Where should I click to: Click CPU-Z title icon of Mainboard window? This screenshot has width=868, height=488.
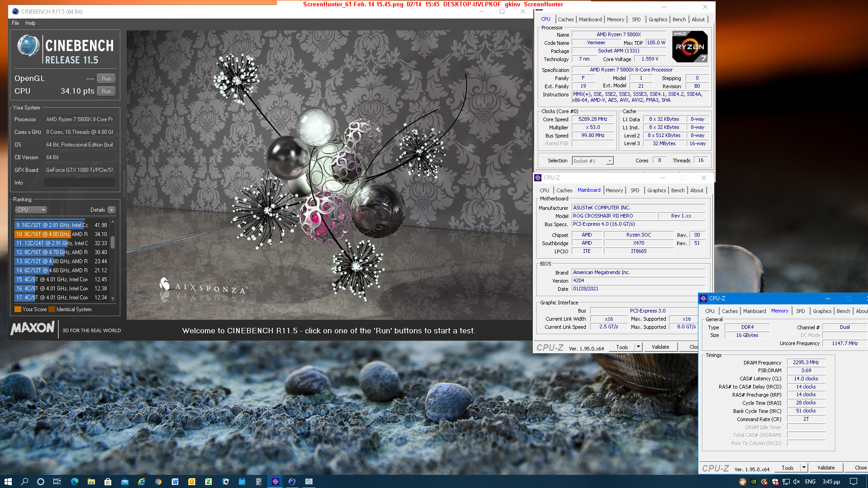[x=538, y=178]
